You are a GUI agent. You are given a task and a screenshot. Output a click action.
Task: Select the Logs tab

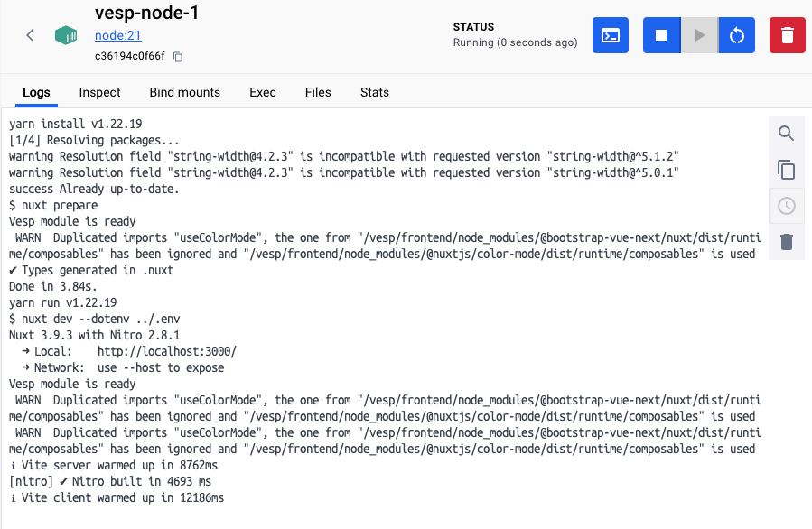(x=36, y=92)
